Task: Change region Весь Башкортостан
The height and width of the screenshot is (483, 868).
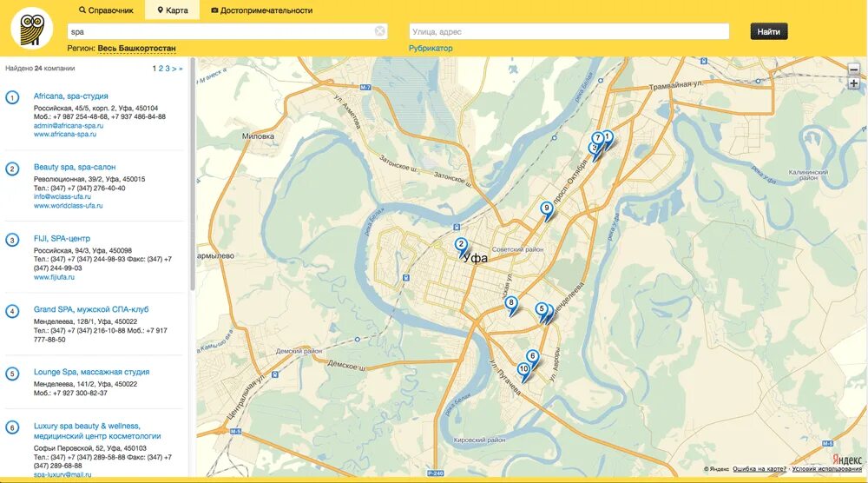Action: point(137,48)
